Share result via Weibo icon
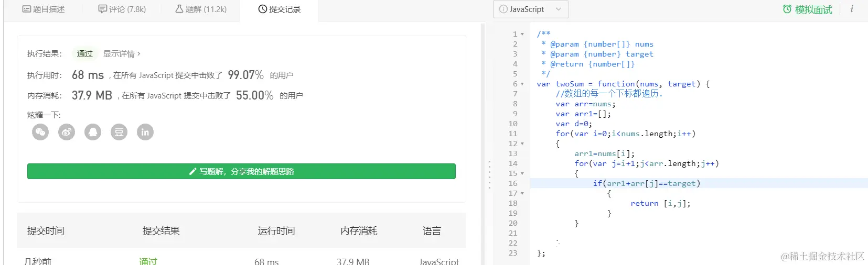Image resolution: width=868 pixels, height=265 pixels. tap(67, 132)
